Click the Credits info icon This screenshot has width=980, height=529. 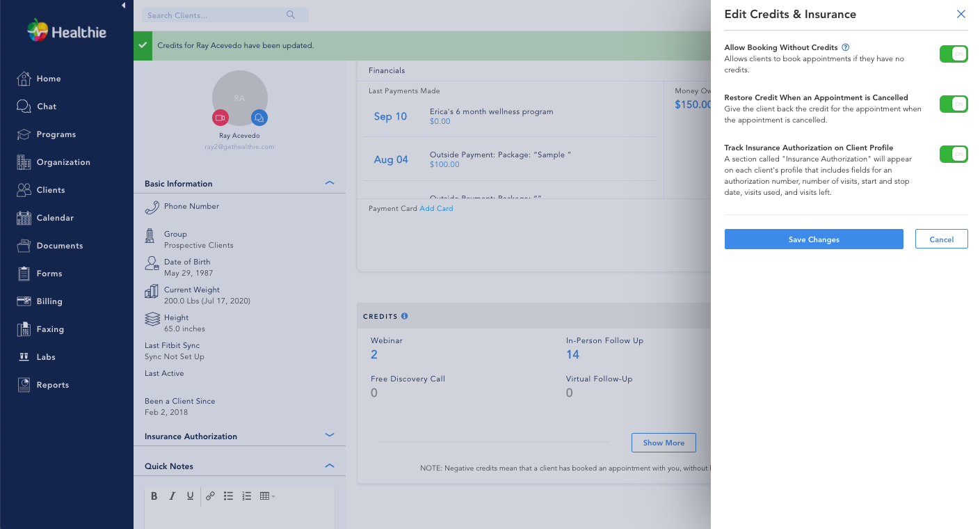click(405, 316)
